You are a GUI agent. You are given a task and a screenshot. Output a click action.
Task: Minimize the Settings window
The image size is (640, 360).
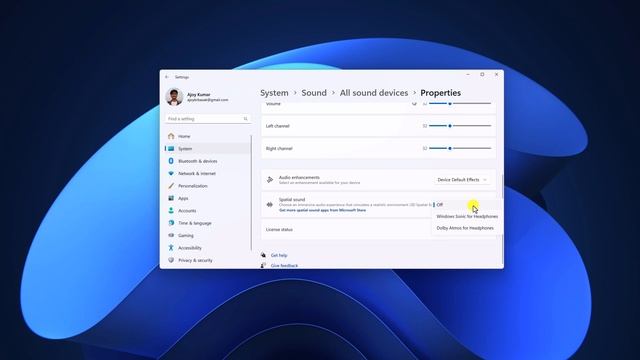(x=468, y=75)
